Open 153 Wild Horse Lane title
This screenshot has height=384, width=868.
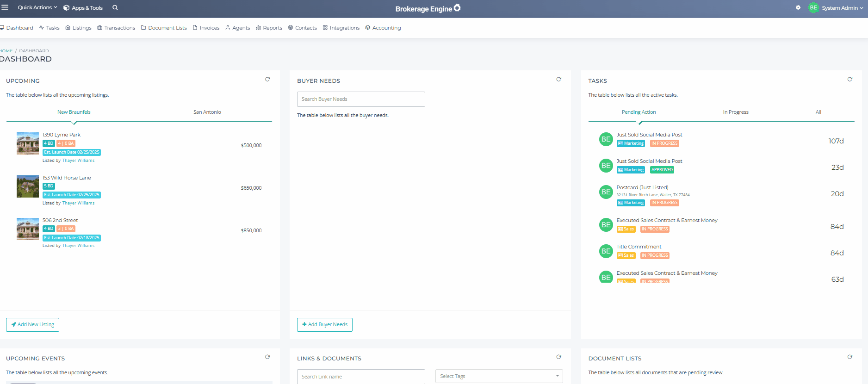pyautogui.click(x=67, y=178)
